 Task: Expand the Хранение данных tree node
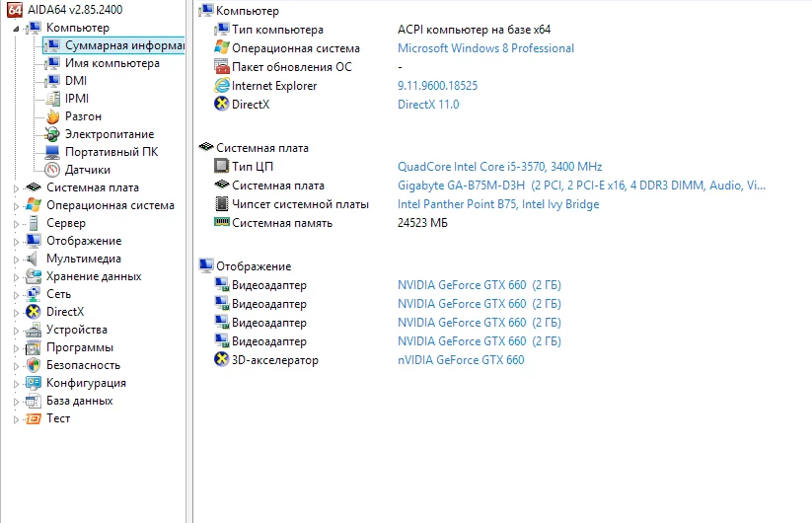click(x=16, y=277)
